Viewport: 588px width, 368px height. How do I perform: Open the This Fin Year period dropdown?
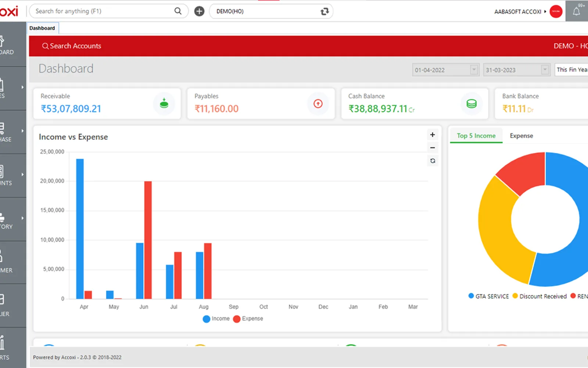tap(571, 70)
